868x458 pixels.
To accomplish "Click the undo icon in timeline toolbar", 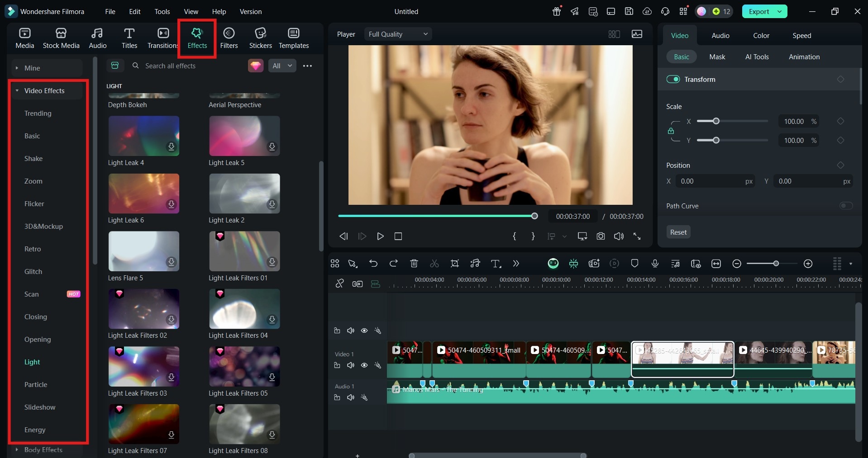I will coord(373,264).
